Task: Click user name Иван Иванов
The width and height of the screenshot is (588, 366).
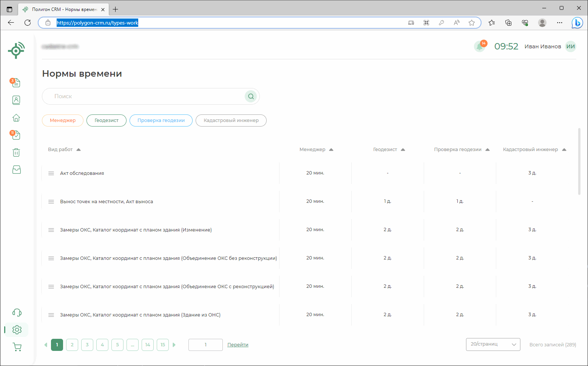Action: click(543, 46)
